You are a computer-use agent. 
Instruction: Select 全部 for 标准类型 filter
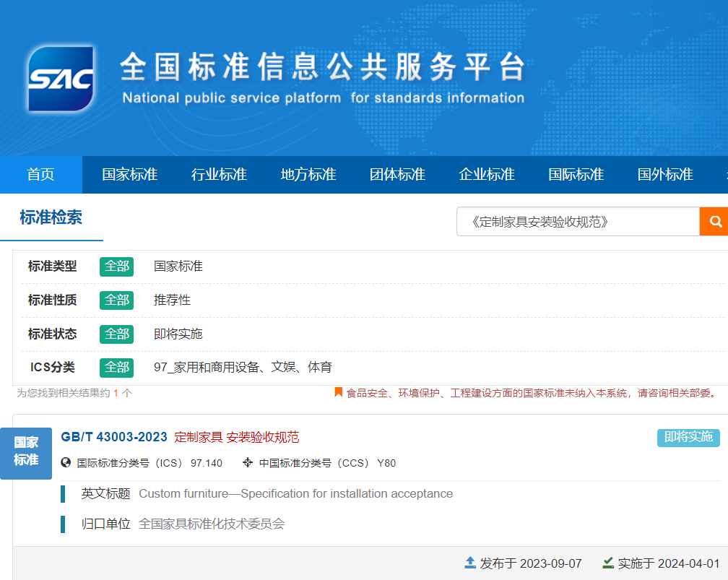tap(116, 267)
